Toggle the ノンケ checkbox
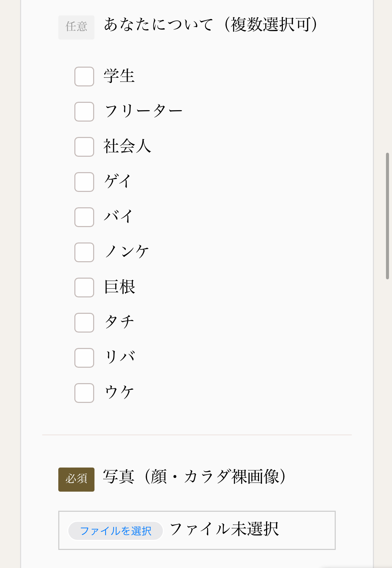 point(84,253)
